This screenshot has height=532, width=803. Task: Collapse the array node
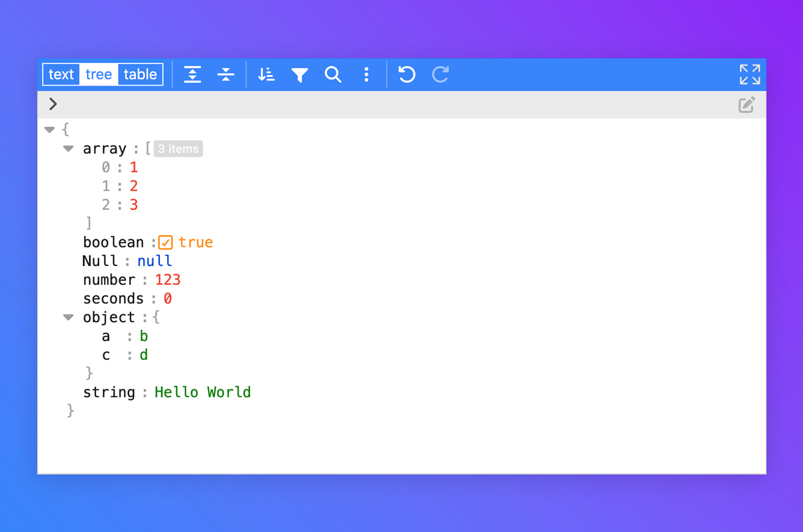point(68,149)
